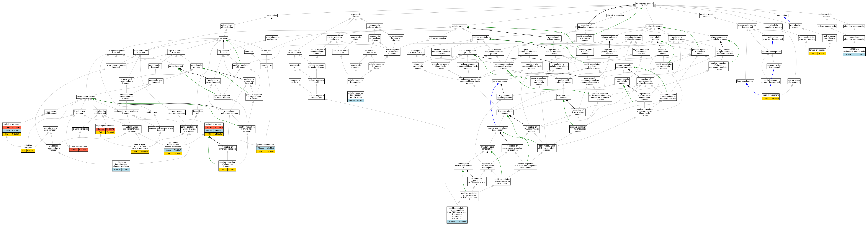Click the 'reproduction' node
The width and height of the screenshot is (868, 225).
coord(782,15)
